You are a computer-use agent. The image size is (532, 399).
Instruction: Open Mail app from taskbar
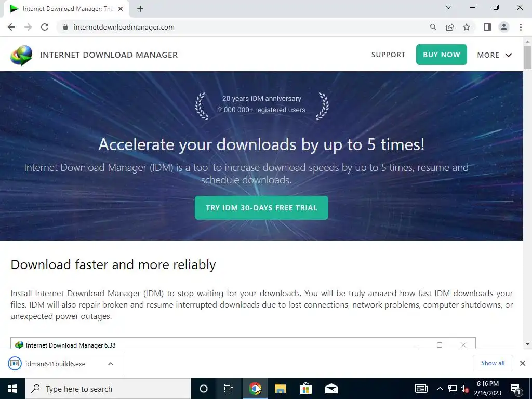(331, 389)
